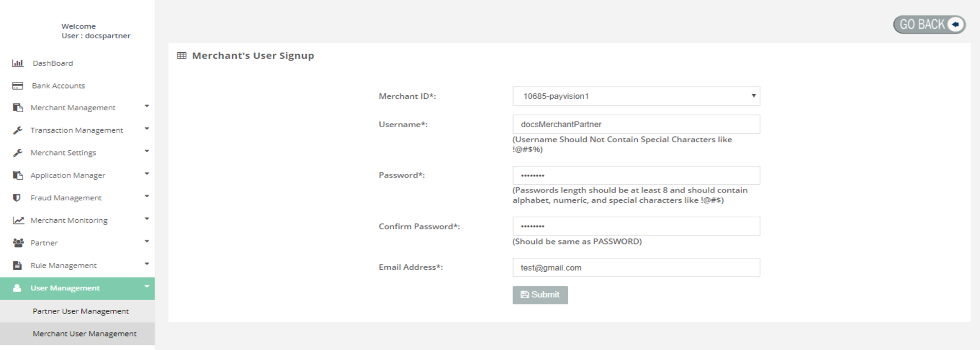Click the Fraud Management shield icon
980x350 pixels.
[x=17, y=198]
